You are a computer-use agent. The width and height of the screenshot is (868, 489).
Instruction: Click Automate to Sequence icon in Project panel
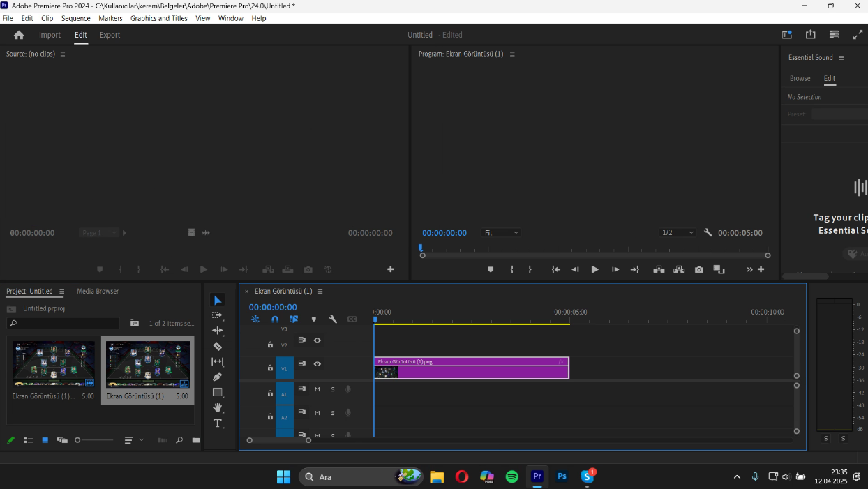click(162, 440)
